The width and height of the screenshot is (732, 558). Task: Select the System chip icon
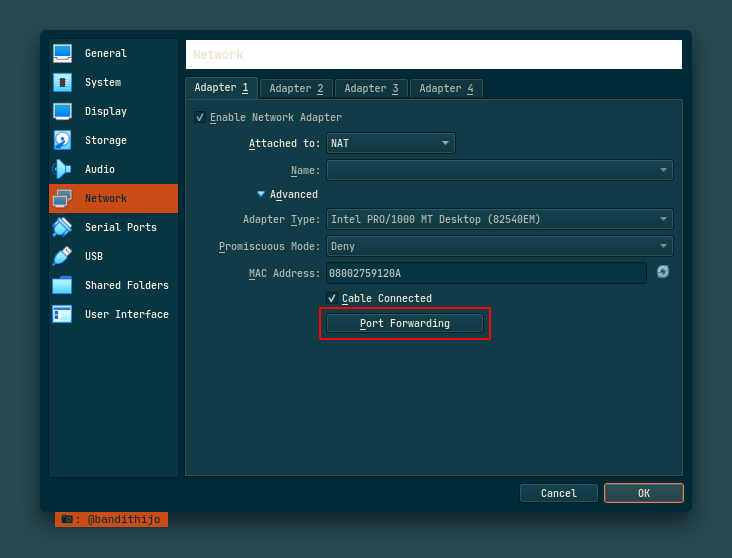pos(62,82)
